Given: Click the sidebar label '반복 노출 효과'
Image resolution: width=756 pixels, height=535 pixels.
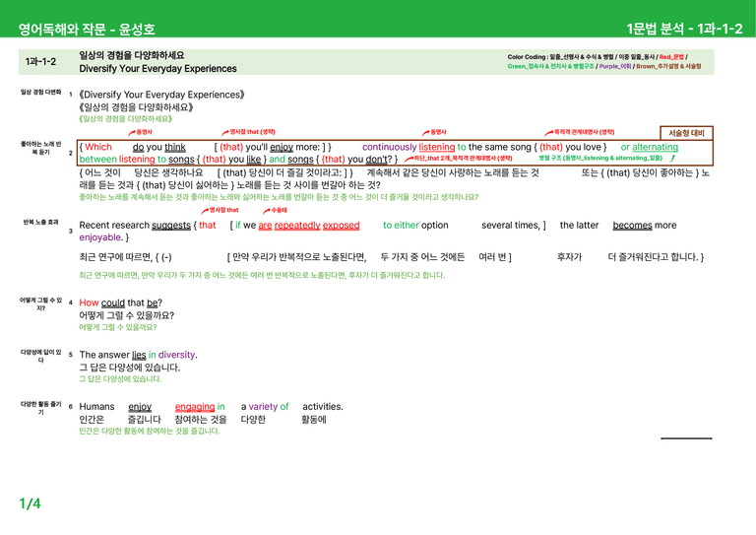Looking at the screenshot, I should coord(41,223).
